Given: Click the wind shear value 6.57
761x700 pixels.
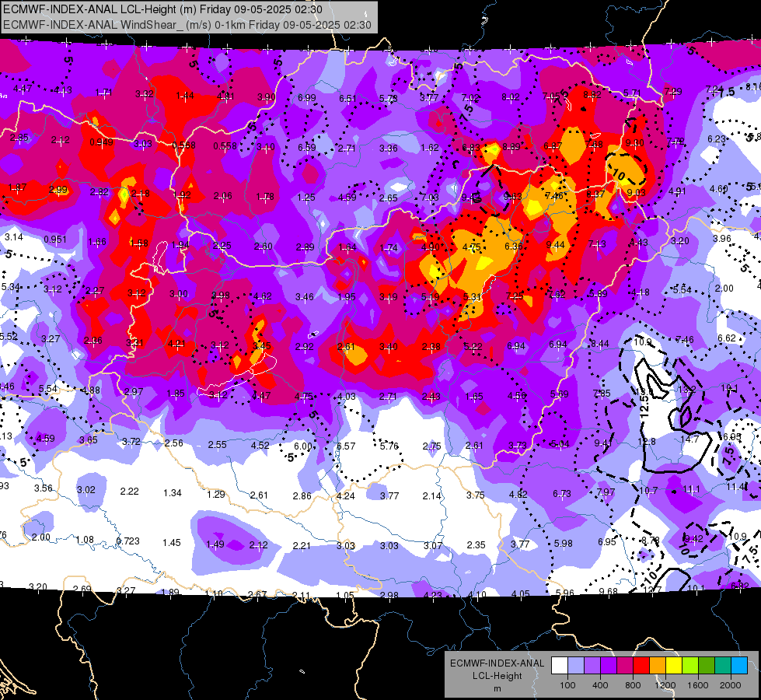Looking at the screenshot, I should tap(346, 446).
